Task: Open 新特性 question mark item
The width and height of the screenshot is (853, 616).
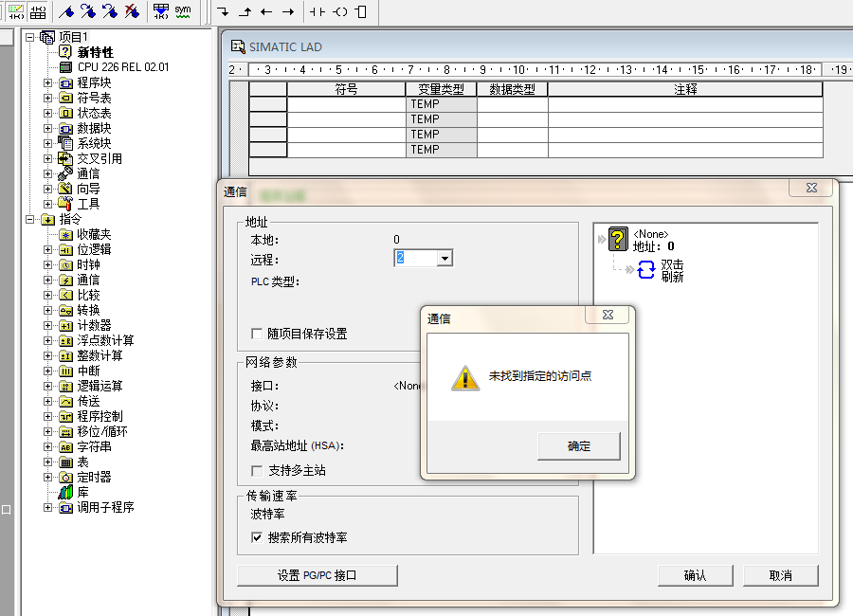Action: [x=65, y=52]
